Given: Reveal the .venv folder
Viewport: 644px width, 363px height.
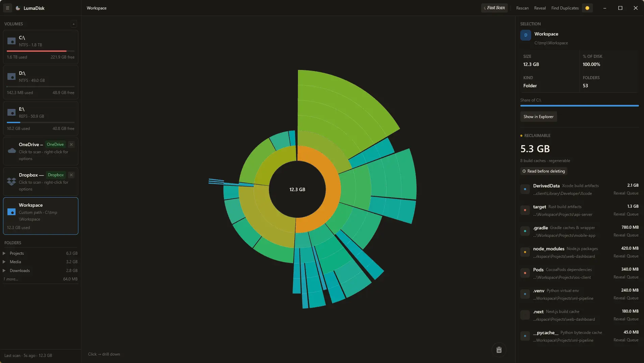Looking at the screenshot, I should 619,298.
